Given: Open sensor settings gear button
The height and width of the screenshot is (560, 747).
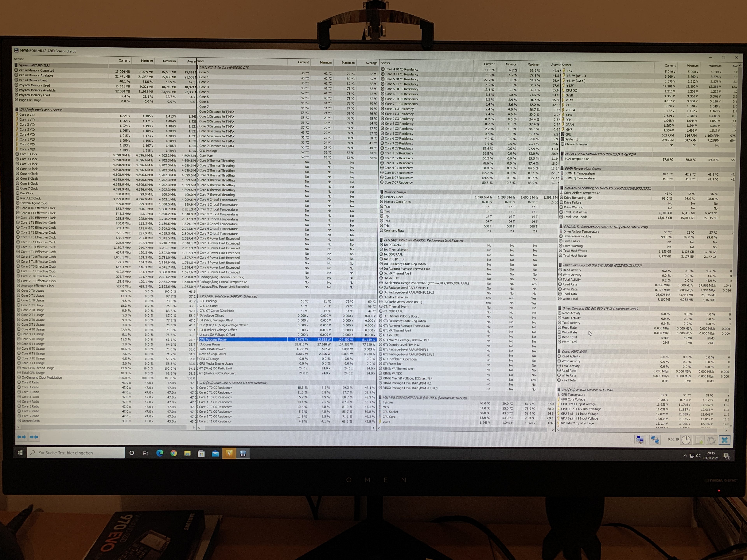Looking at the screenshot, I should (x=711, y=440).
